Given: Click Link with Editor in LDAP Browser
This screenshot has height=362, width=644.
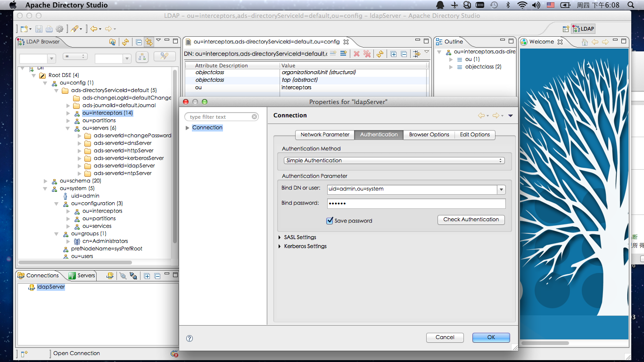Looking at the screenshot, I should 149,42.
